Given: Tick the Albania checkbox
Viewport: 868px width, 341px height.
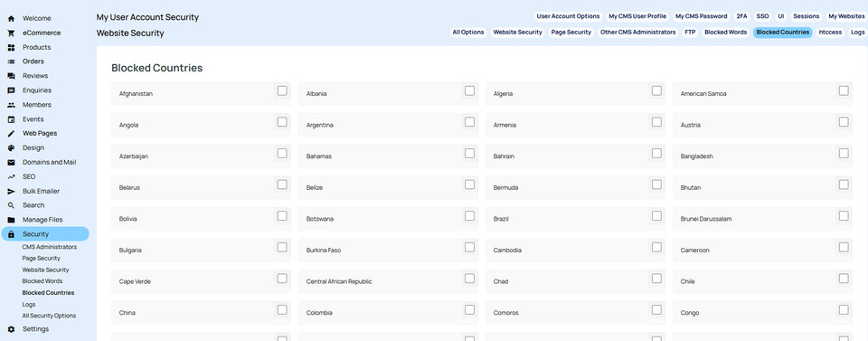Looking at the screenshot, I should [469, 90].
